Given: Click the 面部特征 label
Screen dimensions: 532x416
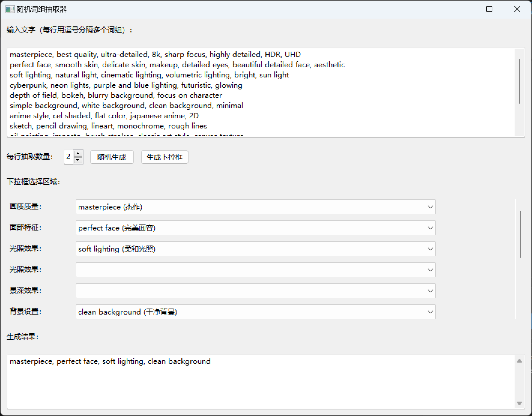Looking at the screenshot, I should (x=26, y=228).
